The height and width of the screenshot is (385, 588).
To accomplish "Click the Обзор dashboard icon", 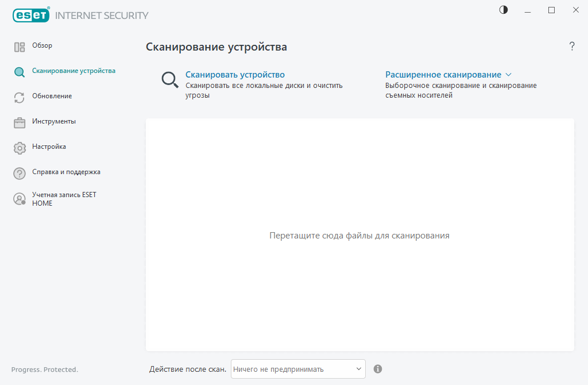I will pyautogui.click(x=20, y=47).
